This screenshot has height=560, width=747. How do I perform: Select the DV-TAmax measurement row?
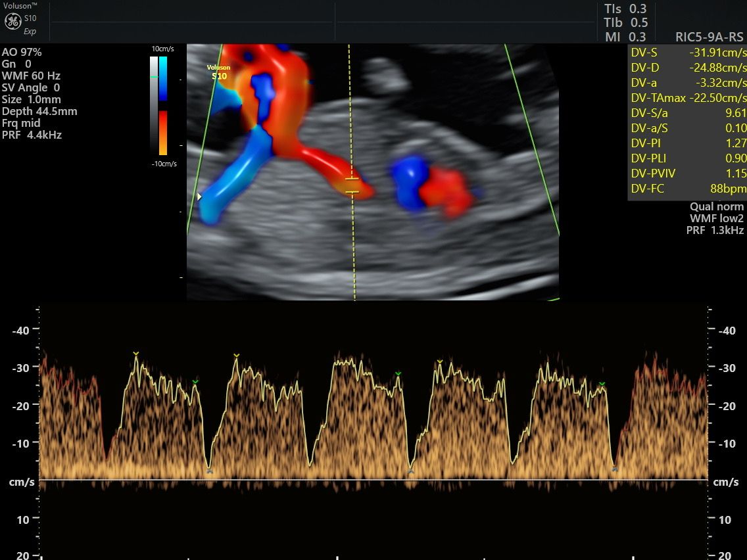click(688, 98)
